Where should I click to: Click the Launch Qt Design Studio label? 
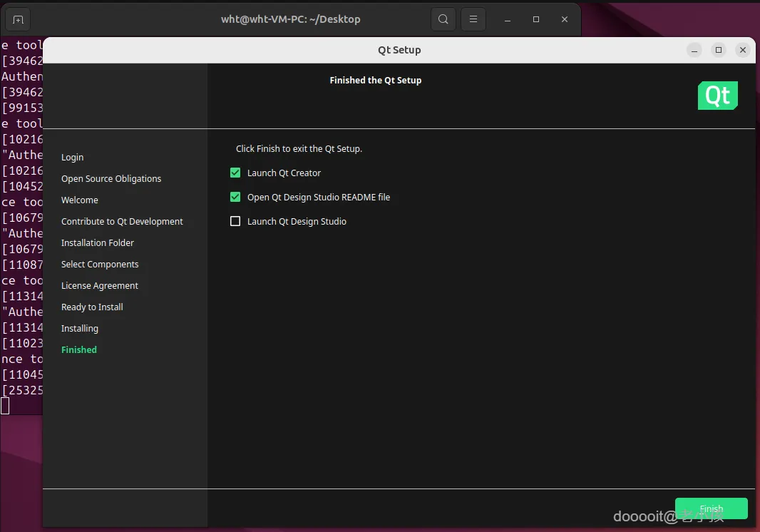click(x=297, y=221)
